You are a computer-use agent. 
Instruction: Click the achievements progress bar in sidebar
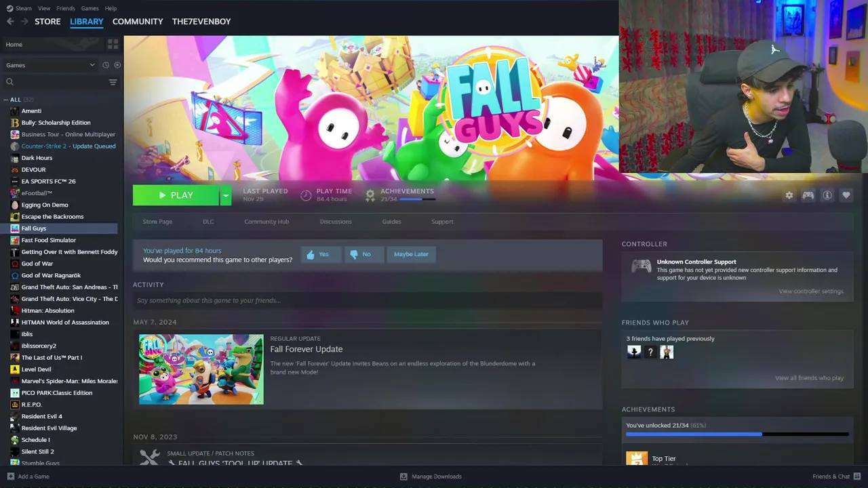point(737,434)
